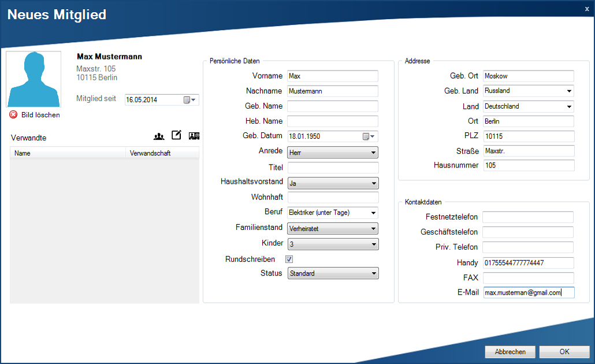Expand the Geb. Land dropdown
The height and width of the screenshot is (364, 595).
[x=569, y=91]
